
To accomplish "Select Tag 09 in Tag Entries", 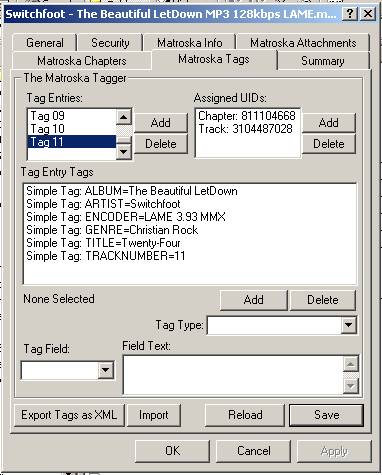I will point(72,116).
